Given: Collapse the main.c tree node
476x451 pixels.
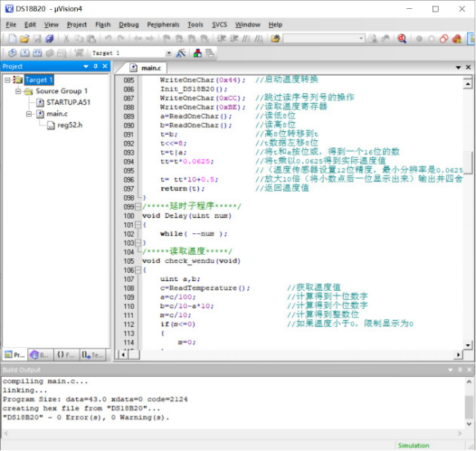Looking at the screenshot, I should pos(29,113).
